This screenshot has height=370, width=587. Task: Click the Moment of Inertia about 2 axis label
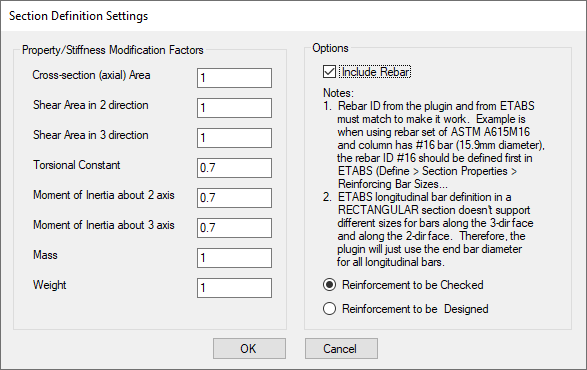[104, 195]
